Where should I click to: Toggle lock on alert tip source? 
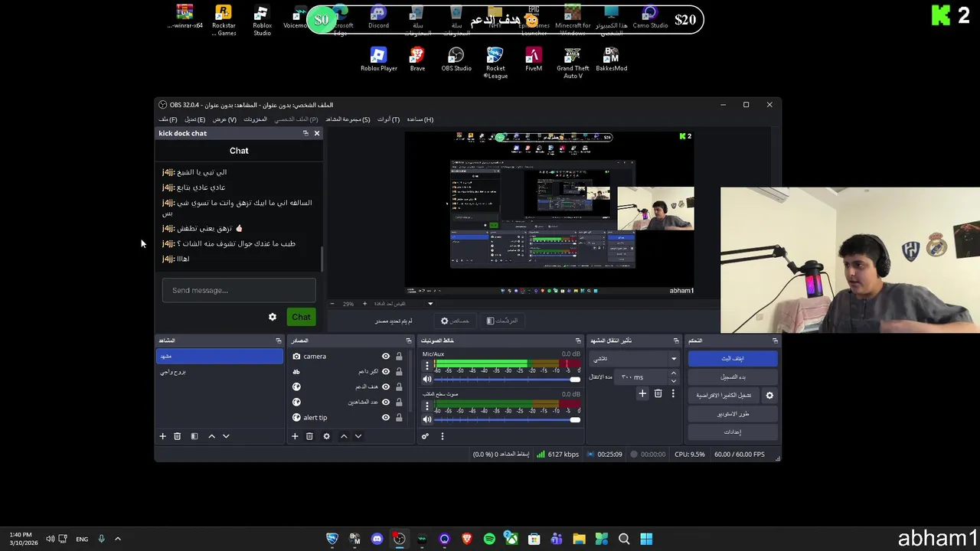coord(399,417)
